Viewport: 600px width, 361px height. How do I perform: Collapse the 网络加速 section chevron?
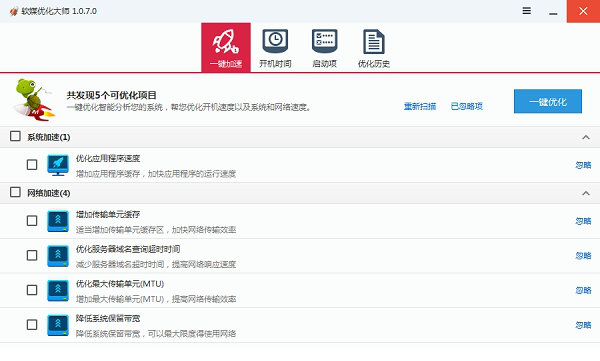point(585,193)
